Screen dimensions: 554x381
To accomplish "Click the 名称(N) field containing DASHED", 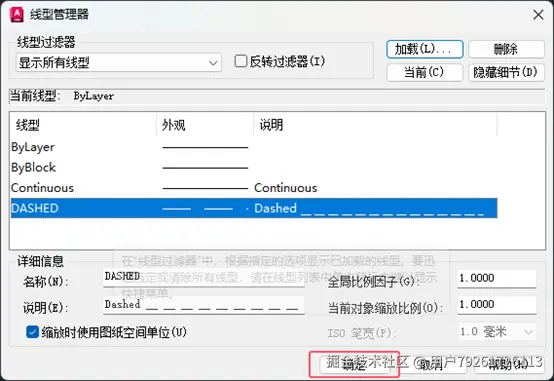I will pyautogui.click(x=204, y=277).
